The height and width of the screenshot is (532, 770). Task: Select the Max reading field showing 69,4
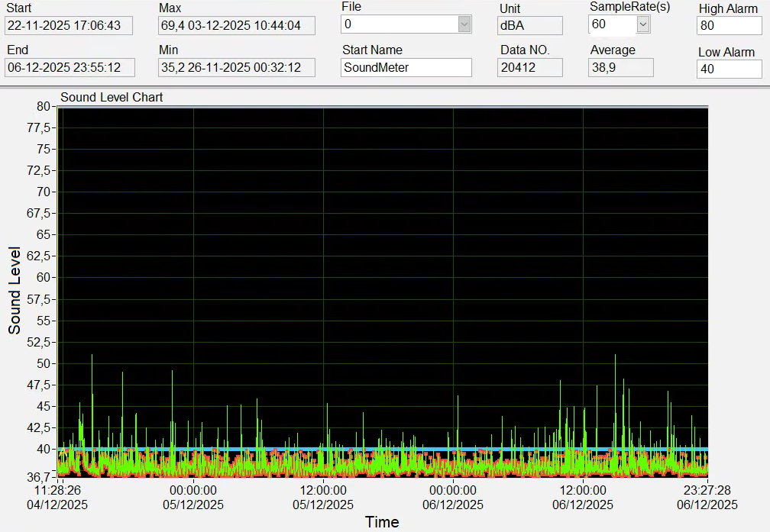(237, 25)
